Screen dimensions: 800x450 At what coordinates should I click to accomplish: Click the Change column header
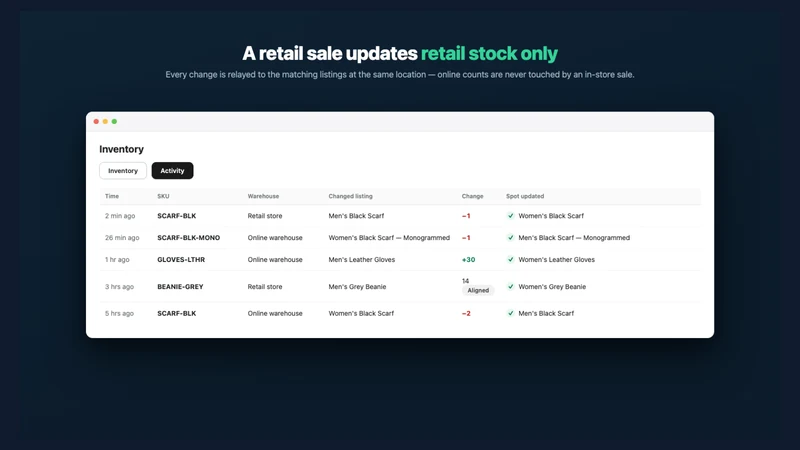[x=472, y=196]
